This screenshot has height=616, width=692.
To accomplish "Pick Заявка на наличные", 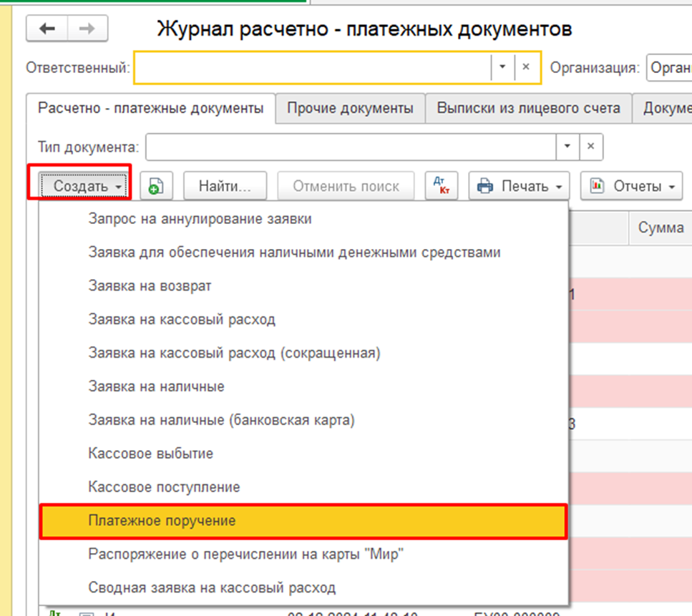I will [x=303, y=386].
